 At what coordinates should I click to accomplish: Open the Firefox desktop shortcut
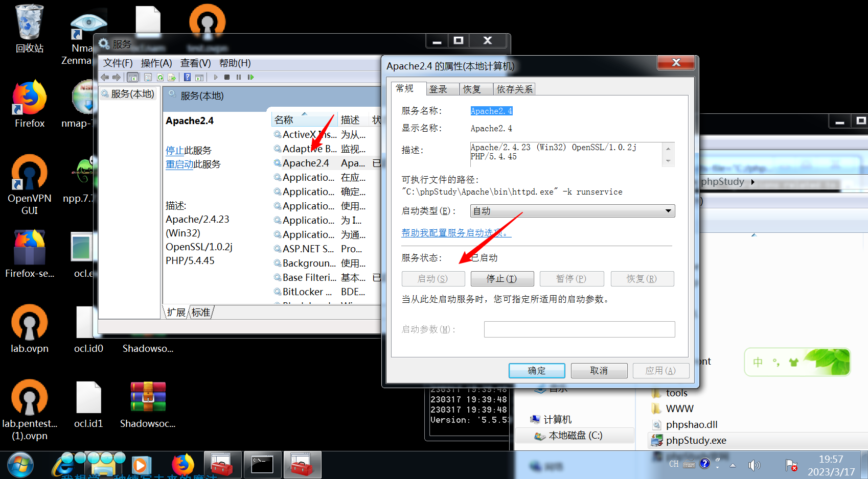(29, 104)
